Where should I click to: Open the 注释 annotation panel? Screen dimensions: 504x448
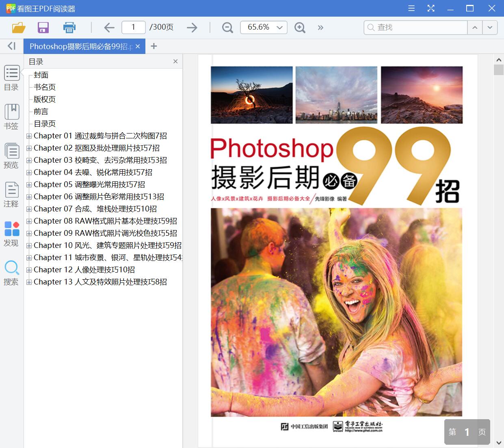coord(11,194)
